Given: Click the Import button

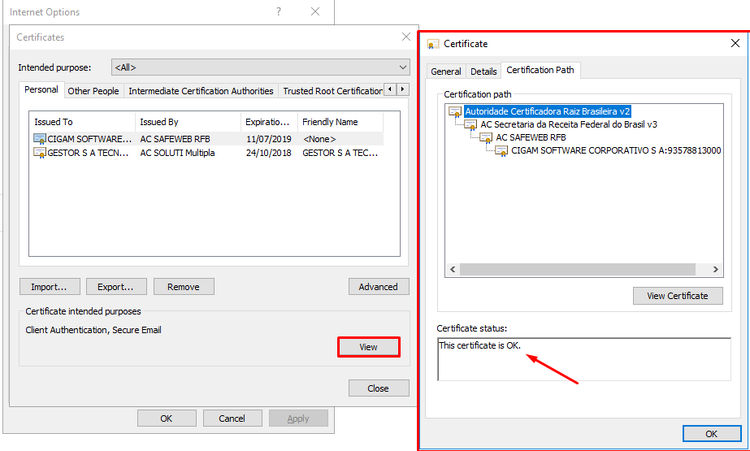Looking at the screenshot, I should [49, 287].
